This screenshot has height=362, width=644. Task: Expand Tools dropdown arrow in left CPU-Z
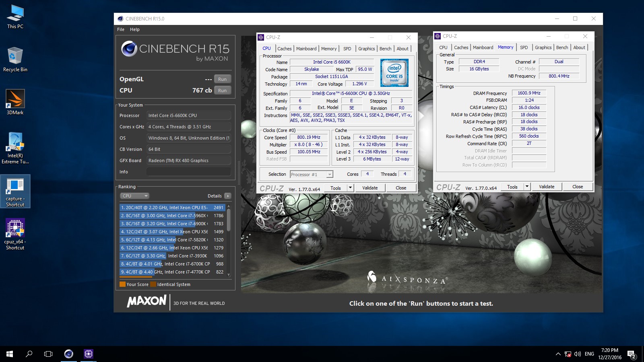pyautogui.click(x=350, y=188)
